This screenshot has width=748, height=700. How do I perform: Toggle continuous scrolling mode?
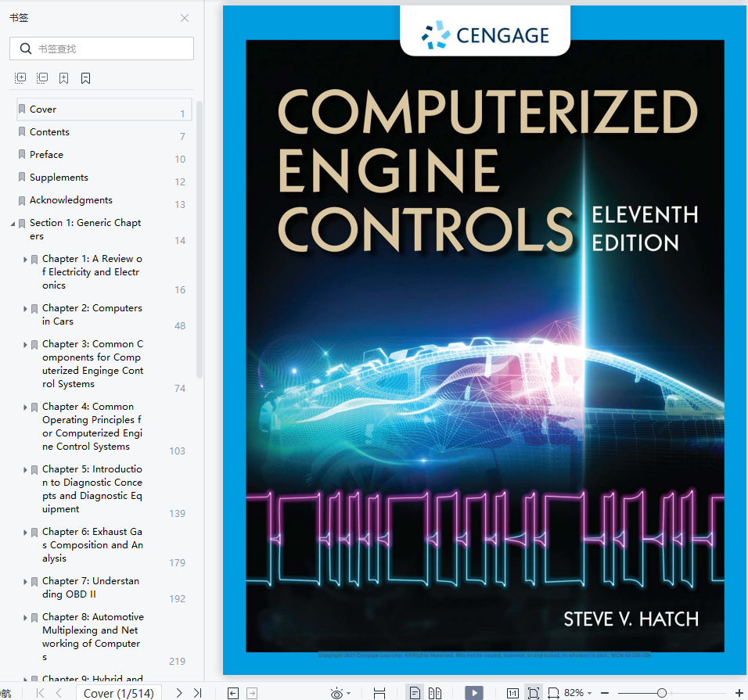pos(379,693)
